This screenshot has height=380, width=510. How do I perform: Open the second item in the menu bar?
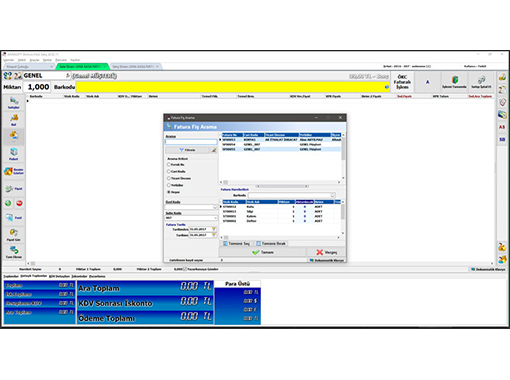[x=22, y=60]
